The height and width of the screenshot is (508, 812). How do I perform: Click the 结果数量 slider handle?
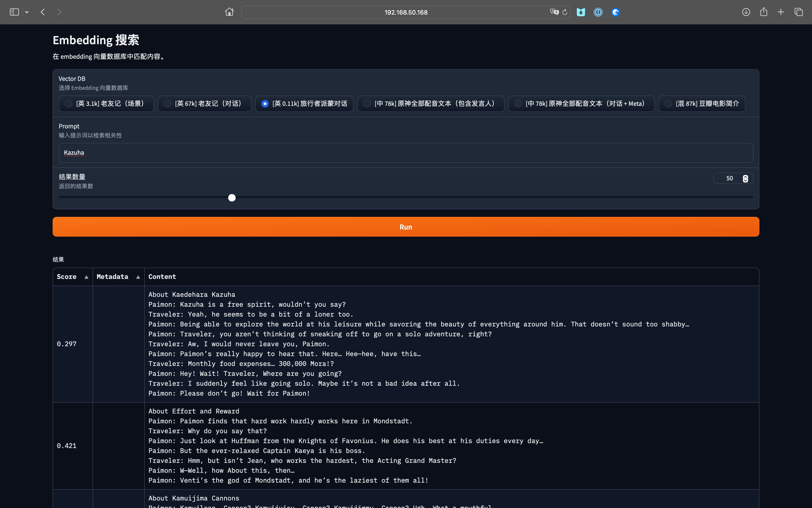pyautogui.click(x=232, y=198)
